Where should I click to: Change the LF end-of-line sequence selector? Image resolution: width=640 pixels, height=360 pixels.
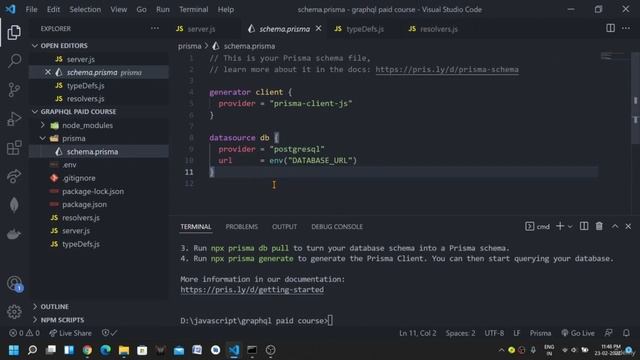[517, 333]
